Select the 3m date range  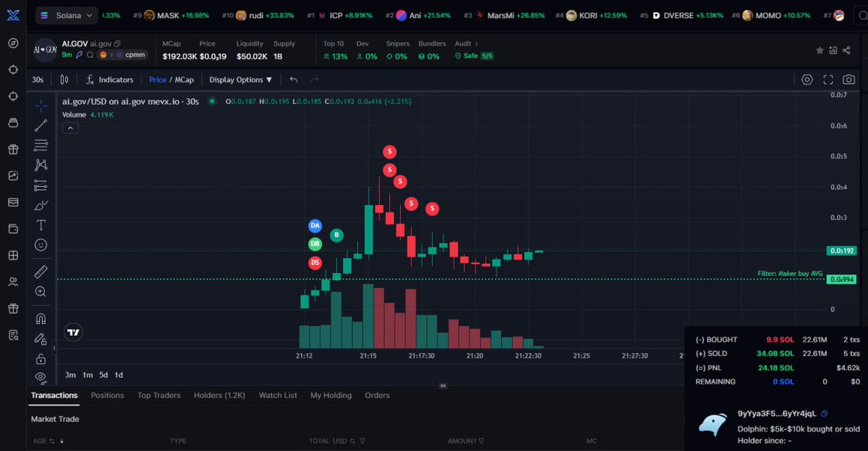(x=70, y=375)
